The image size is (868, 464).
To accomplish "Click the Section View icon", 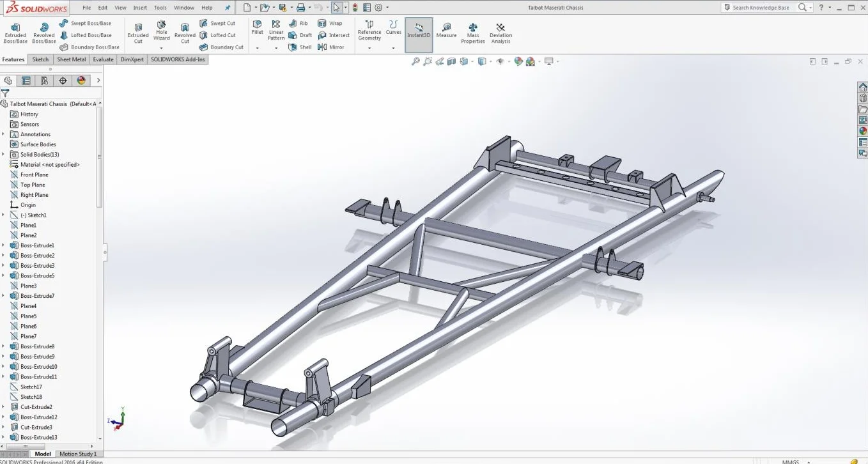I will 451,61.
